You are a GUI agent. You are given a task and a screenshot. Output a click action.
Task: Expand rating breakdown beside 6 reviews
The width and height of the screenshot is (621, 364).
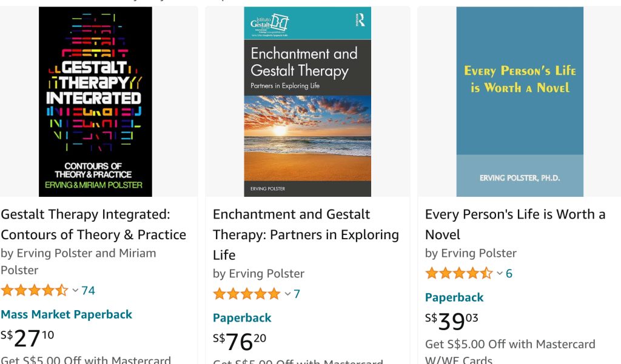500,274
